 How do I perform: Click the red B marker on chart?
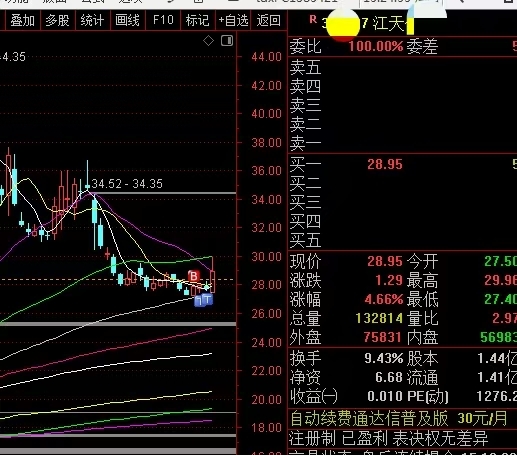click(x=194, y=276)
